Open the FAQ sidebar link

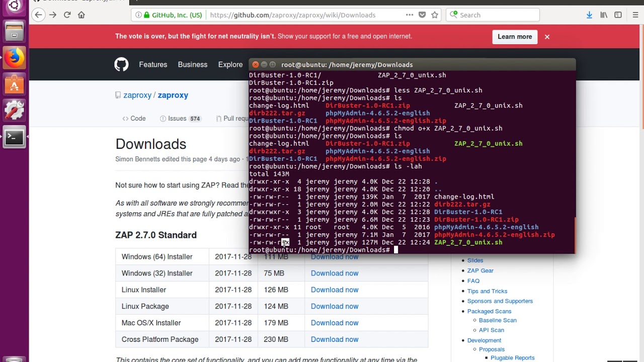click(473, 281)
